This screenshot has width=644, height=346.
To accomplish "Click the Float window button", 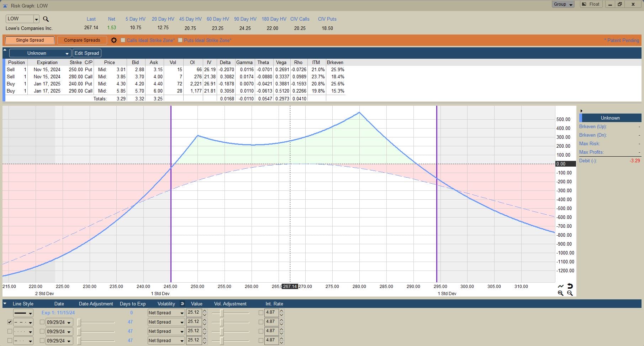I will (591, 4).
